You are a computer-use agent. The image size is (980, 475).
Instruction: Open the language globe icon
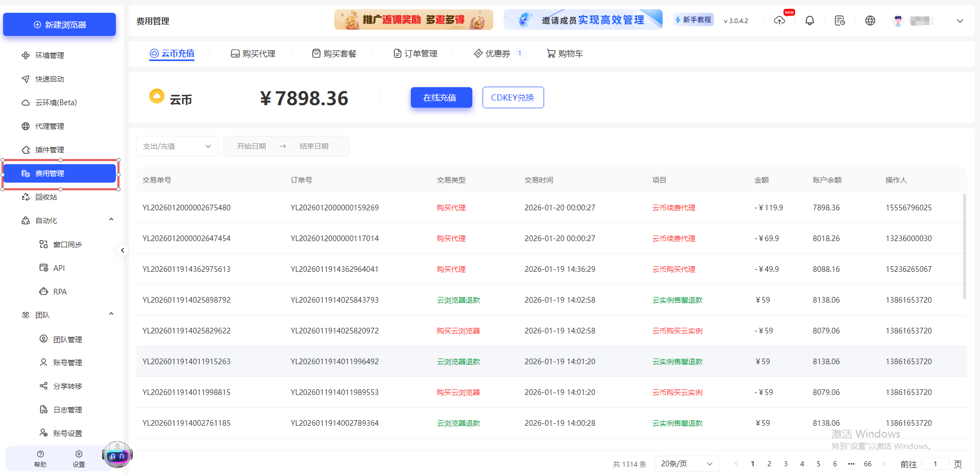[x=870, y=21]
